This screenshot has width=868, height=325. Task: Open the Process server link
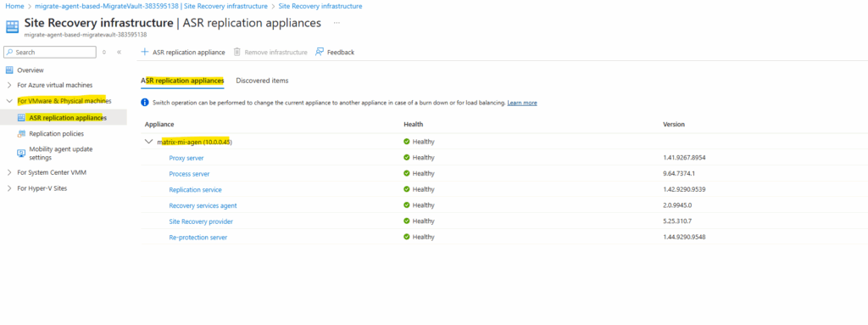tap(189, 174)
